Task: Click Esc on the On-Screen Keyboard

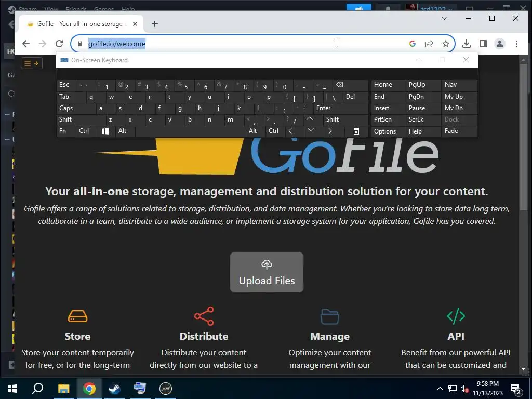Action: (x=66, y=85)
